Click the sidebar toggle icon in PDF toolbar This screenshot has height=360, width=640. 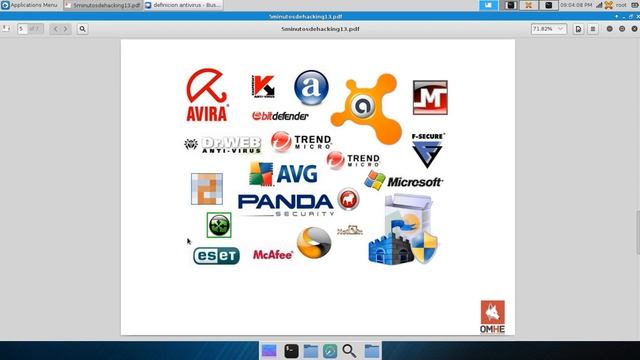6,29
